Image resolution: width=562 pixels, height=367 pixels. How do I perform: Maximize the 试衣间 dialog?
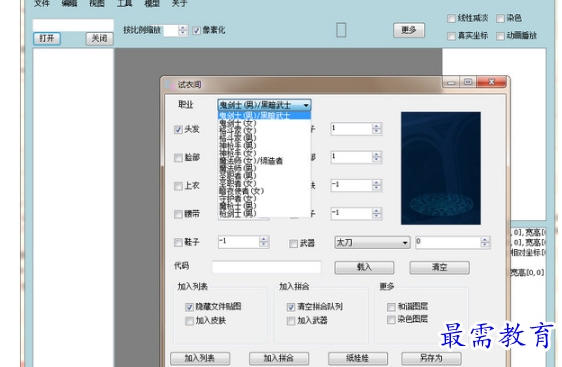[x=468, y=82]
